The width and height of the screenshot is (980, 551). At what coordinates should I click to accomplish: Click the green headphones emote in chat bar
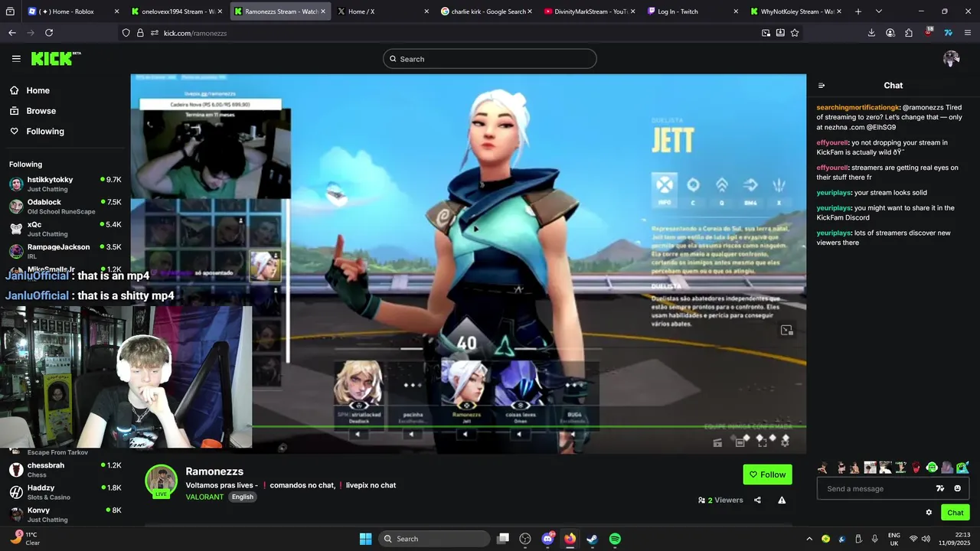(932, 468)
